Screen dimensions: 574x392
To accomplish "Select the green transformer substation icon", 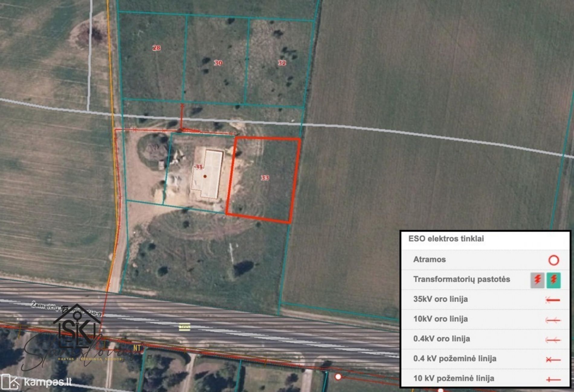I will point(553,280).
